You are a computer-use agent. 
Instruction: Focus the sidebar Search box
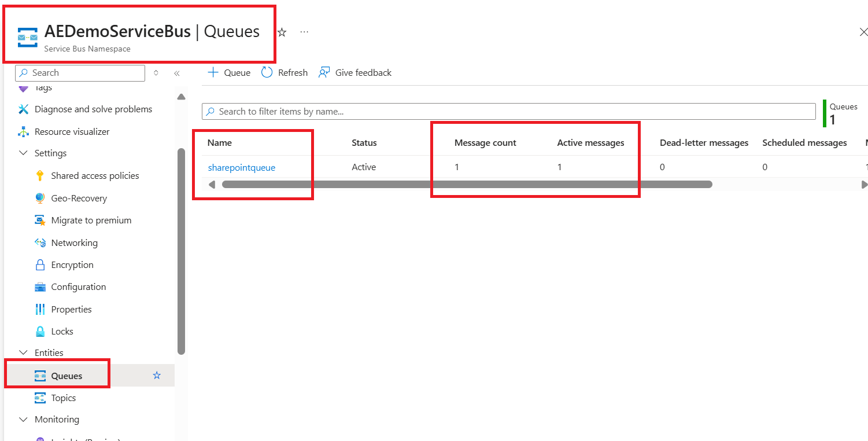click(80, 73)
